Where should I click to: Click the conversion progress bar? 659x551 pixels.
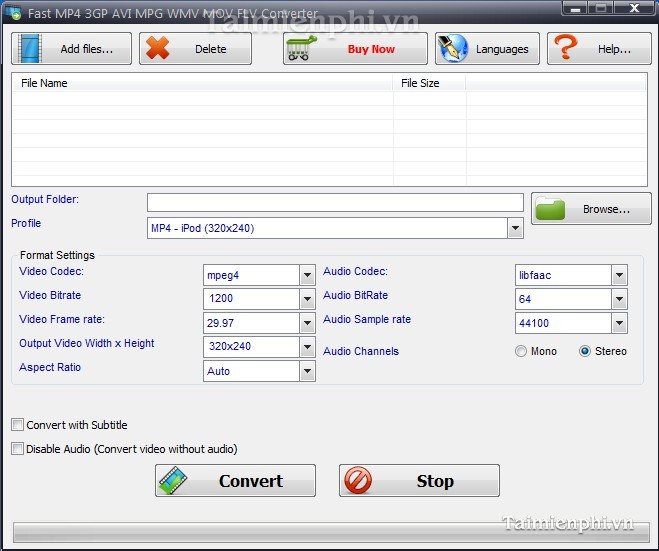click(331, 532)
